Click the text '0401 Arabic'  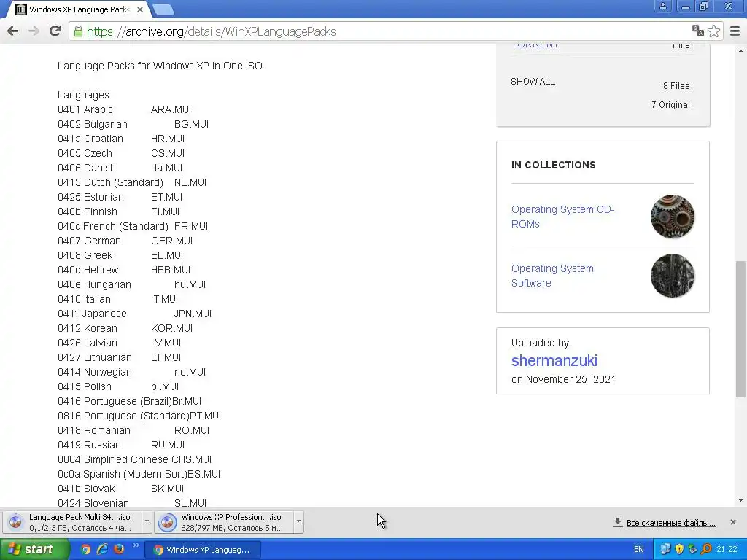click(85, 109)
